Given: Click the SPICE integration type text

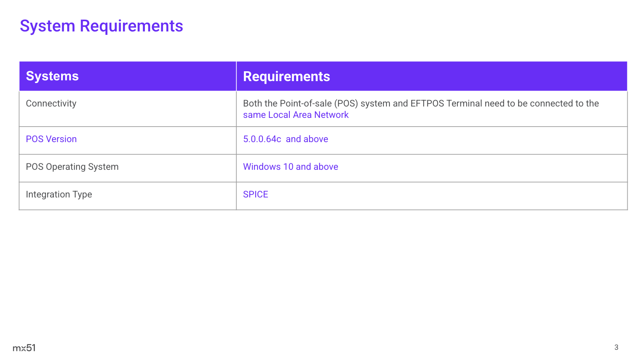Looking at the screenshot, I should (x=255, y=194).
